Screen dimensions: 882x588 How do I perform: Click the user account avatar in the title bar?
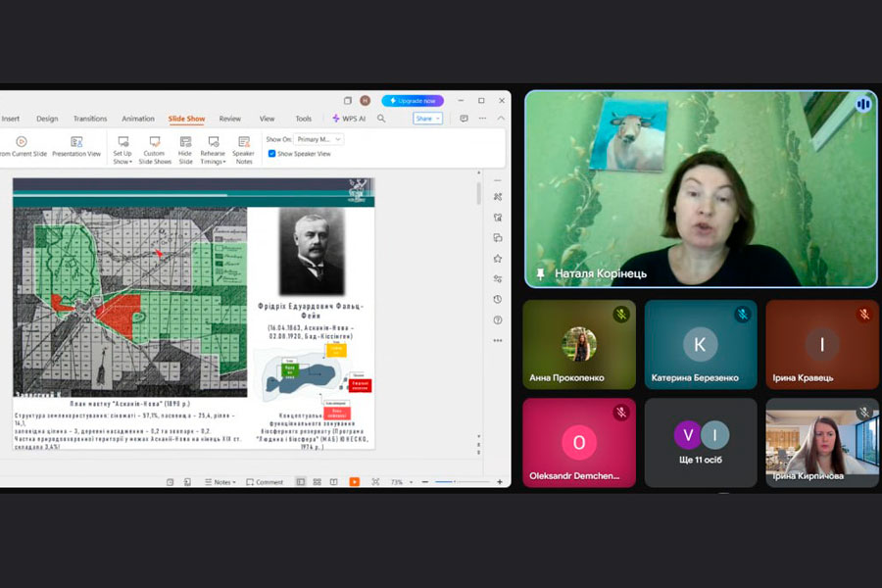coord(366,101)
